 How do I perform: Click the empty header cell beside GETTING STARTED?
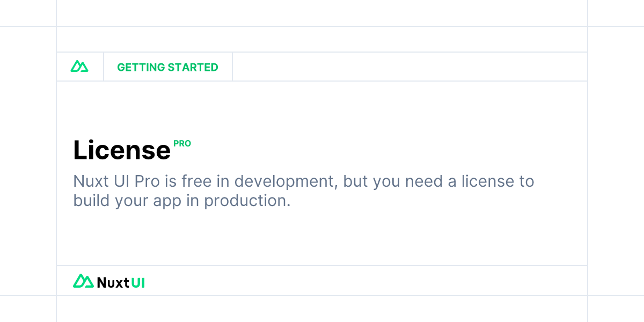point(410,67)
